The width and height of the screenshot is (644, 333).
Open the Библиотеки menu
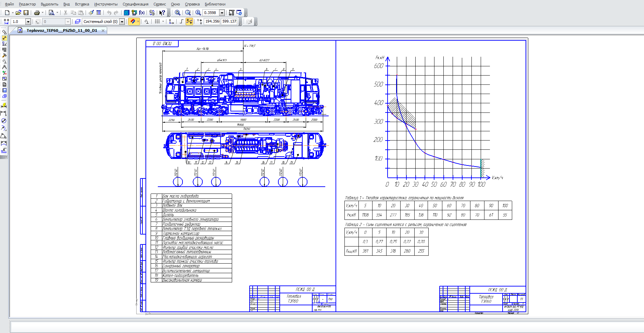pos(215,4)
